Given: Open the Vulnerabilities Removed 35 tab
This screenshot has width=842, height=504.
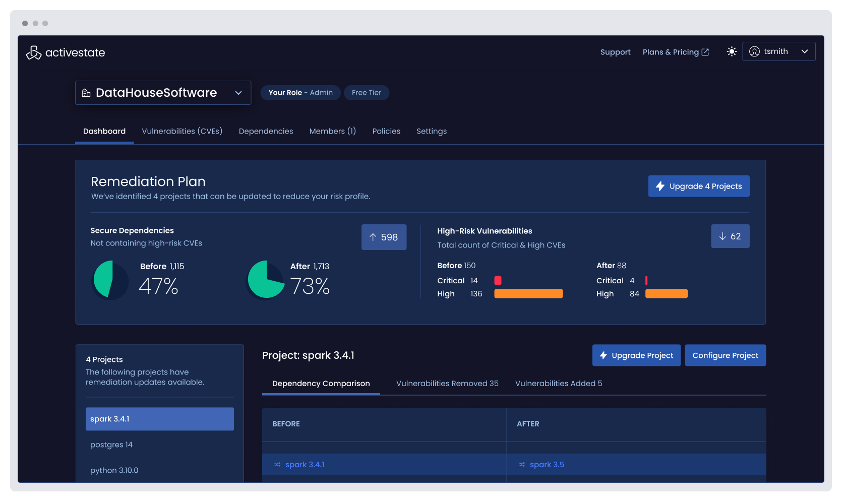Looking at the screenshot, I should (447, 383).
